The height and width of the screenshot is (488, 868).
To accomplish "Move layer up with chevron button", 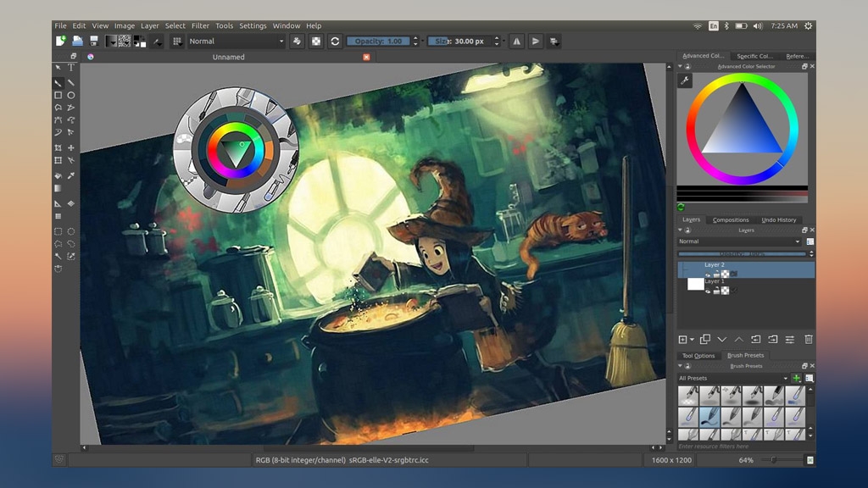I will (x=739, y=339).
